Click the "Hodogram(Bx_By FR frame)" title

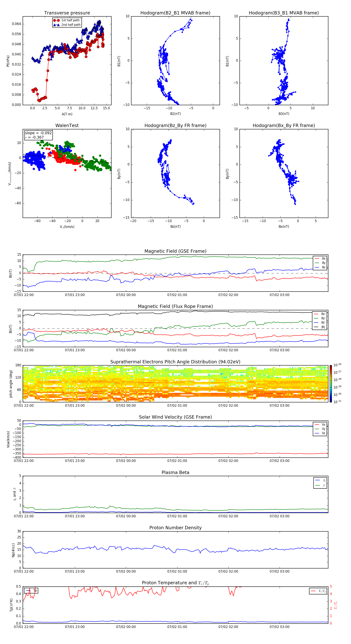coord(284,125)
